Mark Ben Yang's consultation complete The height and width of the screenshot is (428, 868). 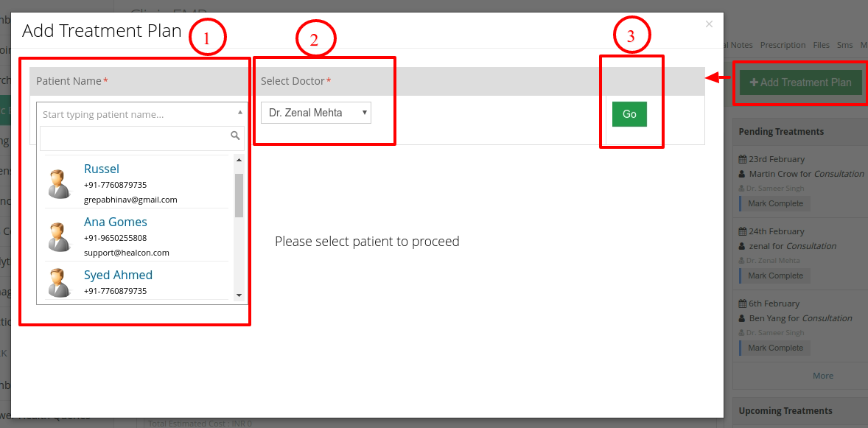[775, 348]
